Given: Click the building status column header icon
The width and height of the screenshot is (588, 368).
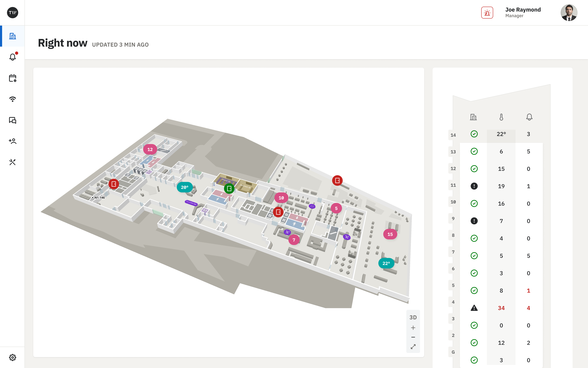Looking at the screenshot, I should (x=473, y=117).
